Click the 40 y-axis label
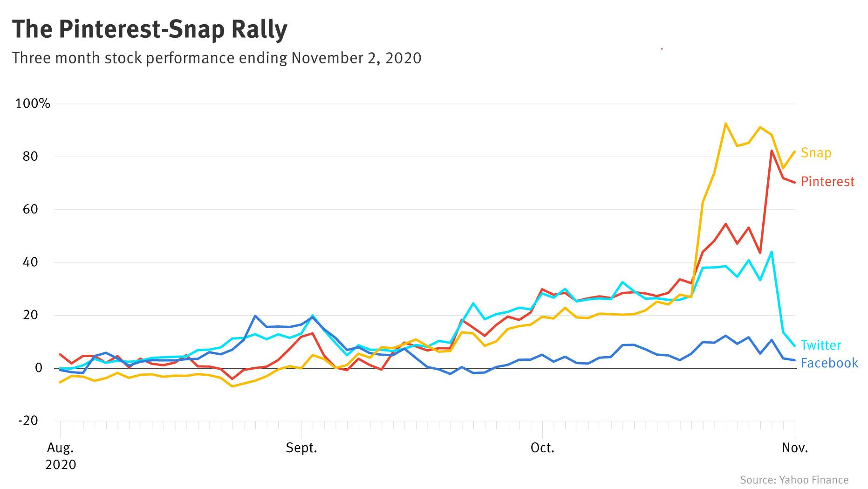This screenshot has width=868, height=489. click(30, 262)
